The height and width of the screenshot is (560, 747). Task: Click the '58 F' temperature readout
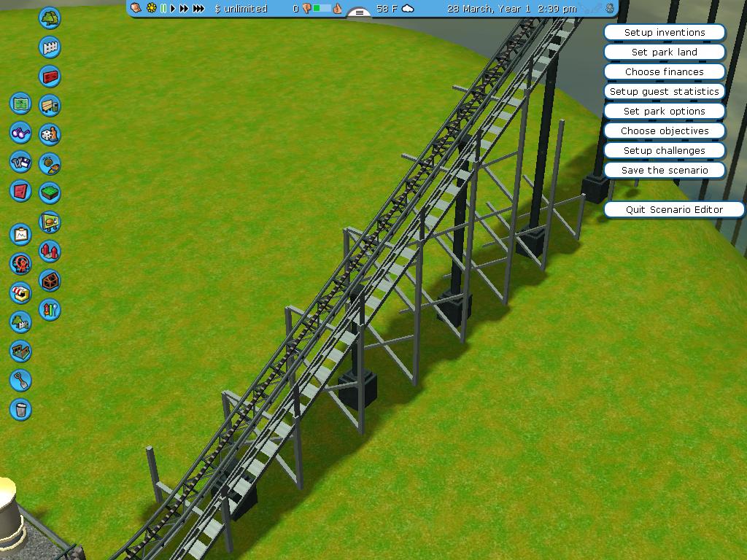click(387, 9)
